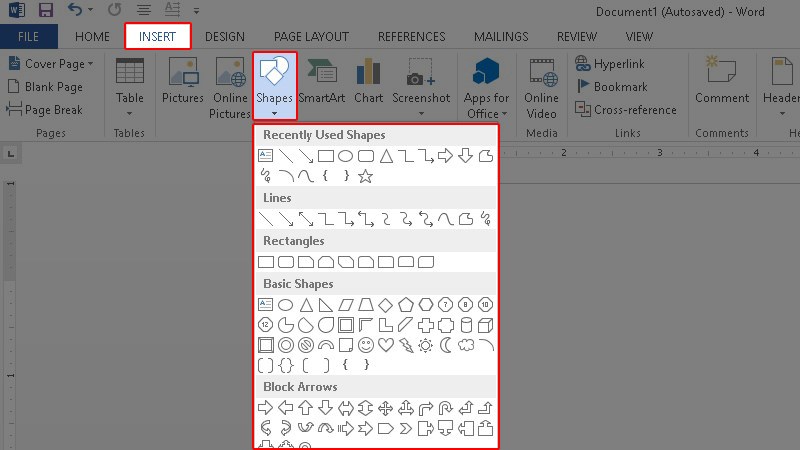Select the Cube basic shape
800x450 pixels.
coord(486,325)
